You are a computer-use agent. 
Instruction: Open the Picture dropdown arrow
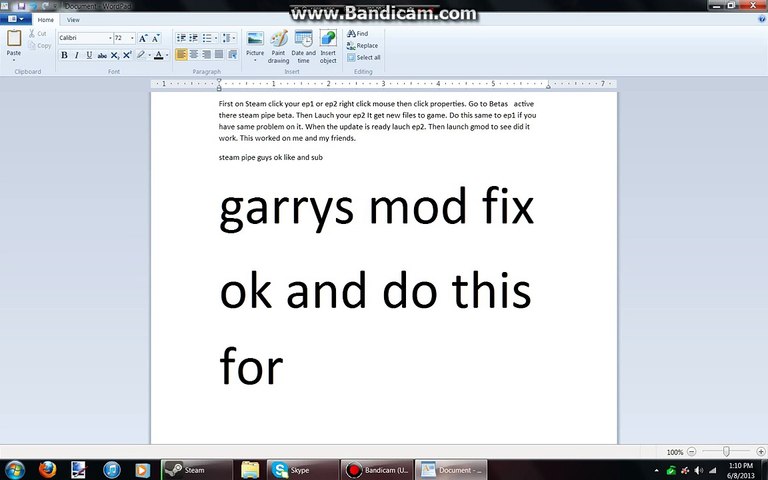coord(255,60)
